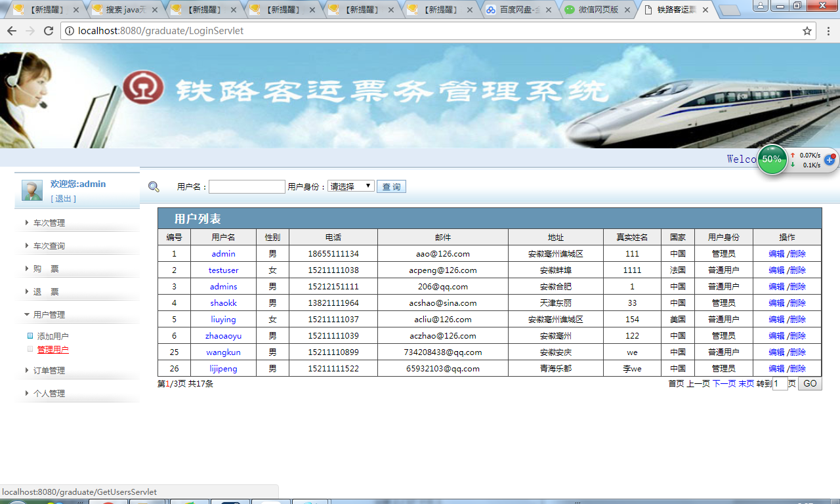
Task: Click the magnifying glass search icon
Action: tap(154, 186)
